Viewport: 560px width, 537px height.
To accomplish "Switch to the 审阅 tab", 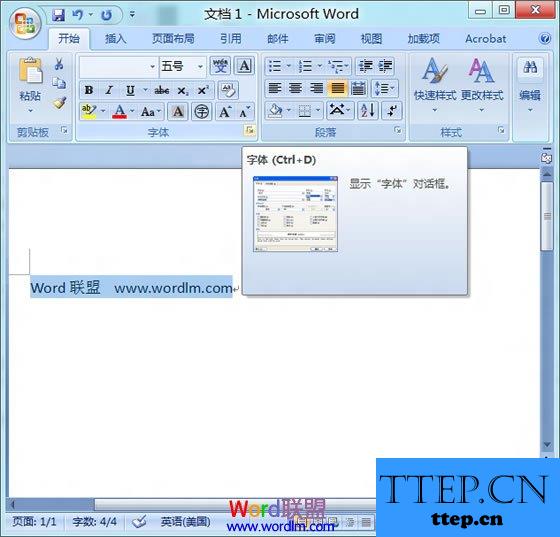I will 324,39.
